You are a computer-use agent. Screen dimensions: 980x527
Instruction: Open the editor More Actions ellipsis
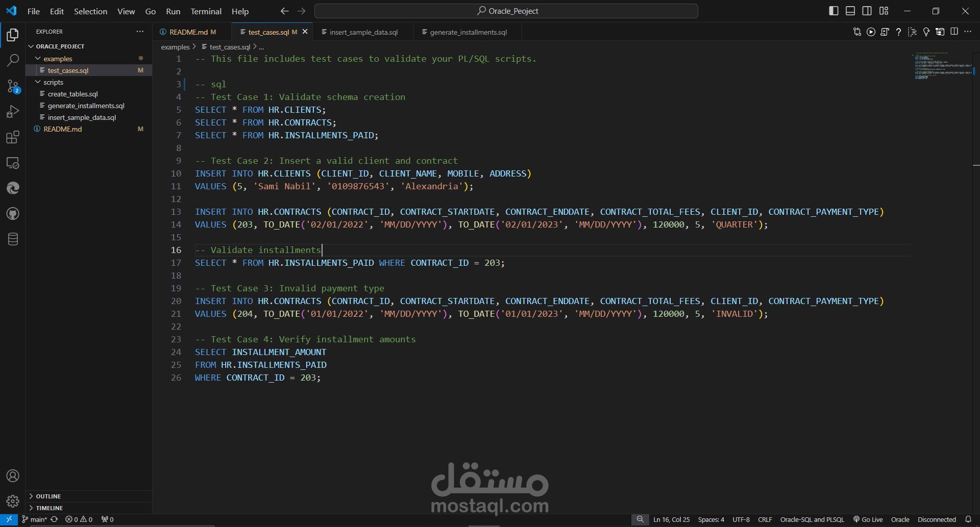click(968, 32)
